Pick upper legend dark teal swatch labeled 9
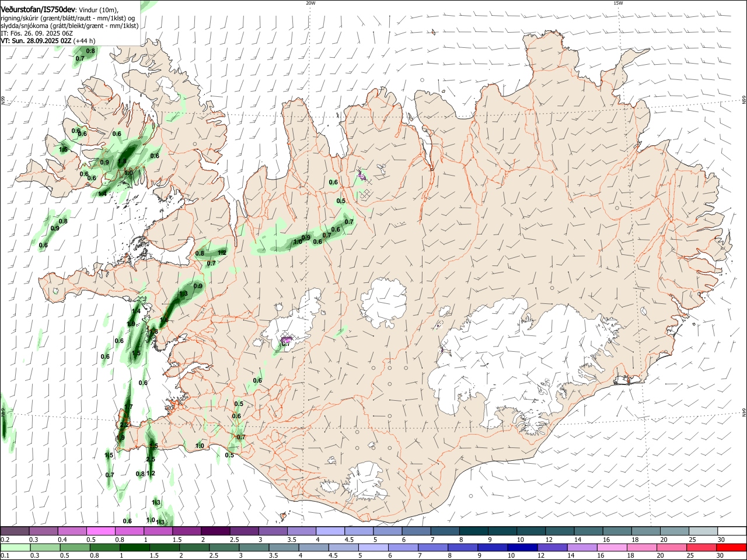The image size is (747, 560). [x=501, y=531]
